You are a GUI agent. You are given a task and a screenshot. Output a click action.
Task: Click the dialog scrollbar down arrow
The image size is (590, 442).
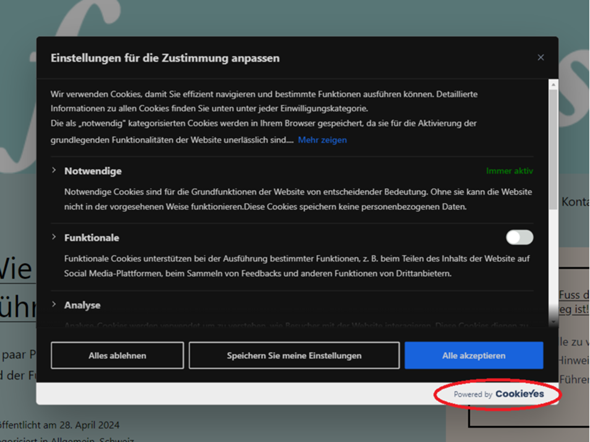pyautogui.click(x=553, y=322)
